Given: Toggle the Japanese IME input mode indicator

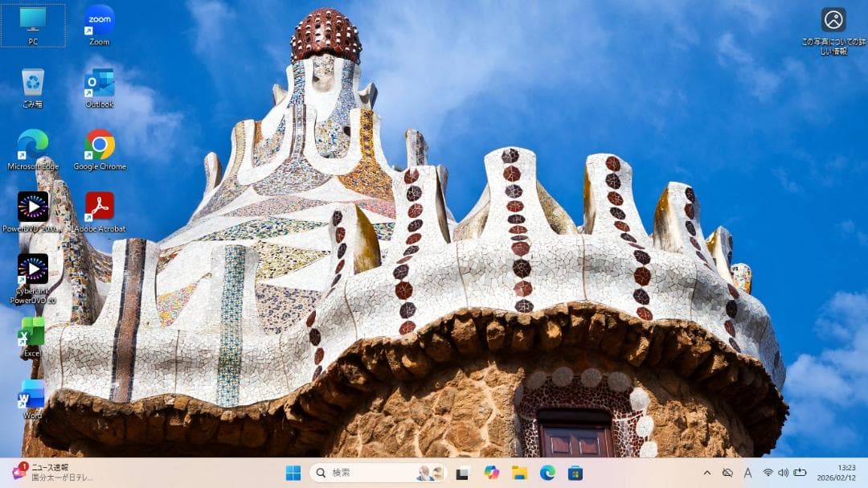Looking at the screenshot, I should coord(747,474).
